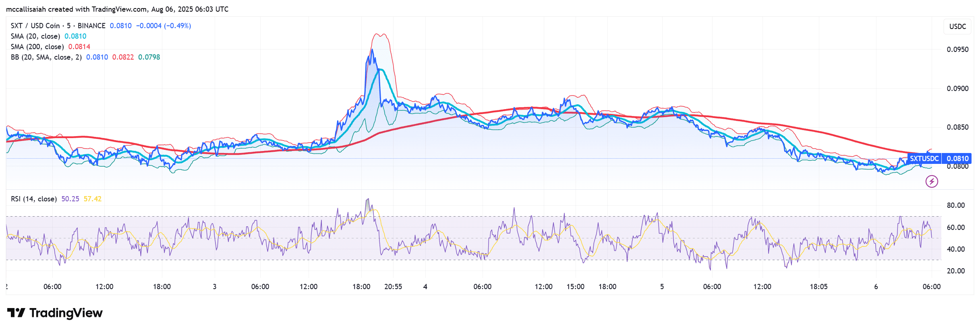
Task: Click the 0.0950 price axis label
Action: 957,50
